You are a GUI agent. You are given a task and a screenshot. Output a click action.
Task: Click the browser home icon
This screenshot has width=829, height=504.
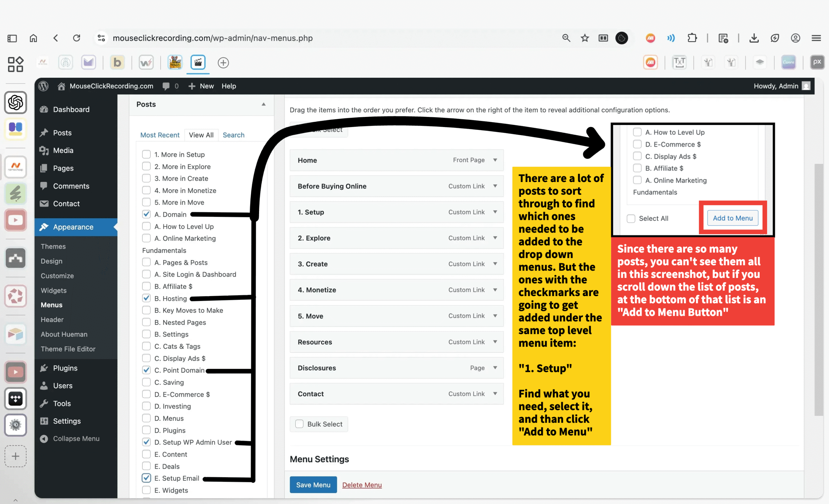pyautogui.click(x=33, y=38)
